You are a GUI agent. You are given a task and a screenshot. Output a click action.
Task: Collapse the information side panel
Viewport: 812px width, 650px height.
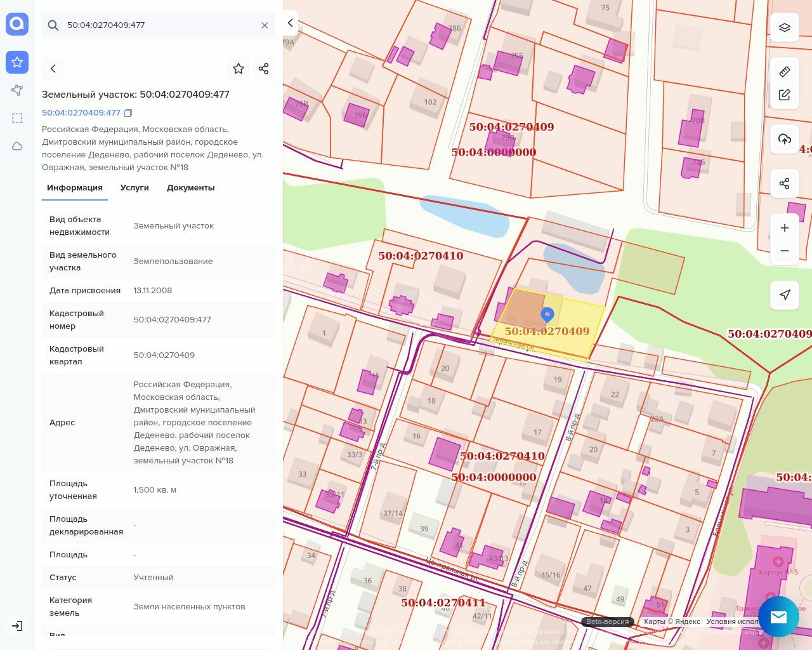click(x=291, y=23)
